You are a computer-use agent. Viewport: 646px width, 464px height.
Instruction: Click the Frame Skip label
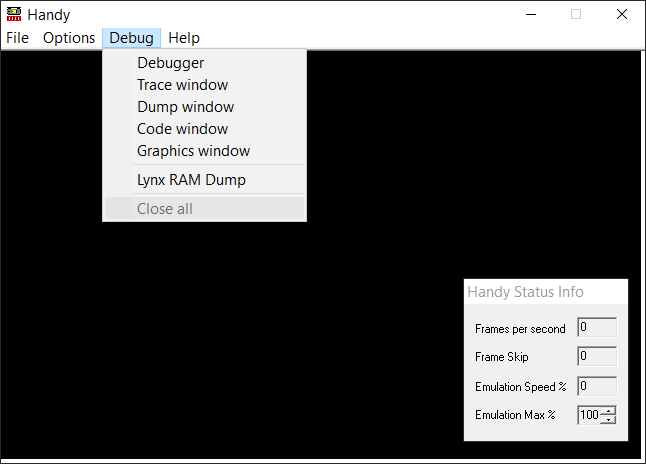[x=501, y=356]
